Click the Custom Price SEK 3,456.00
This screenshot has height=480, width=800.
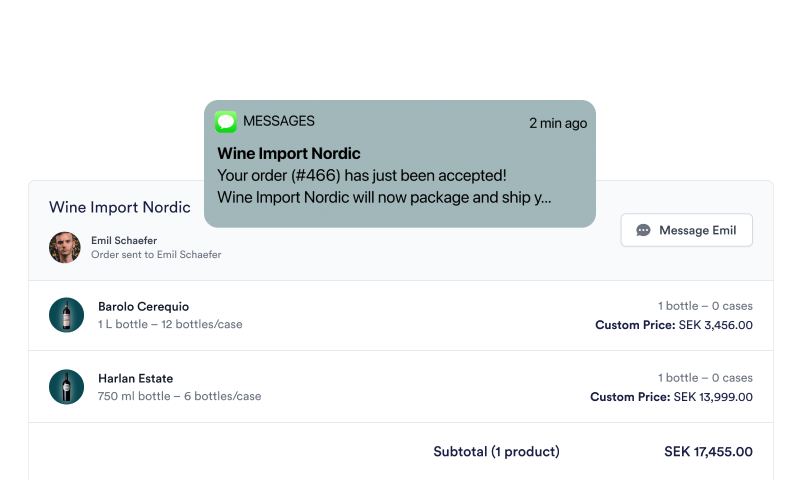pyautogui.click(x=674, y=325)
